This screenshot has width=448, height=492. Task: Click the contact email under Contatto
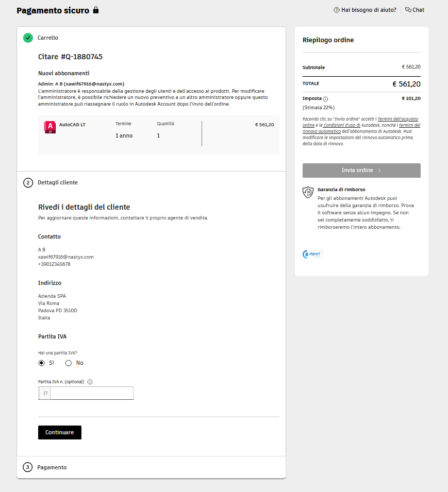66,257
